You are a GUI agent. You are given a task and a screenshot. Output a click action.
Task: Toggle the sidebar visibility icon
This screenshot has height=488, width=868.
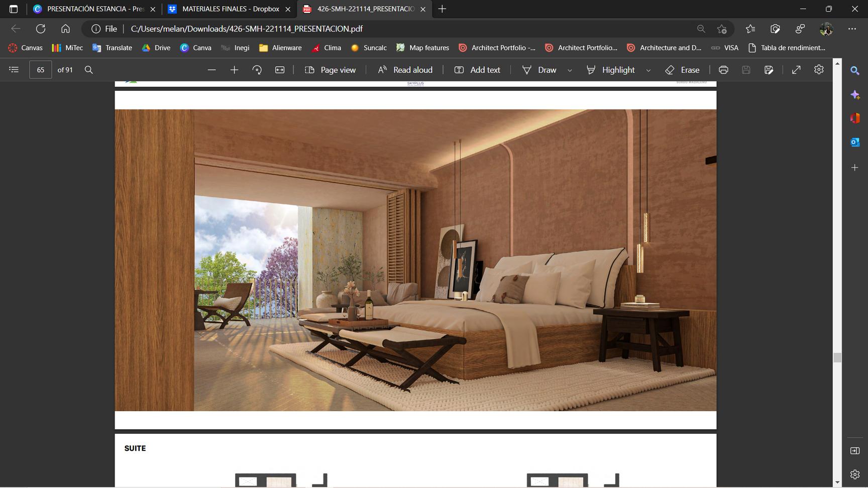coord(855,450)
